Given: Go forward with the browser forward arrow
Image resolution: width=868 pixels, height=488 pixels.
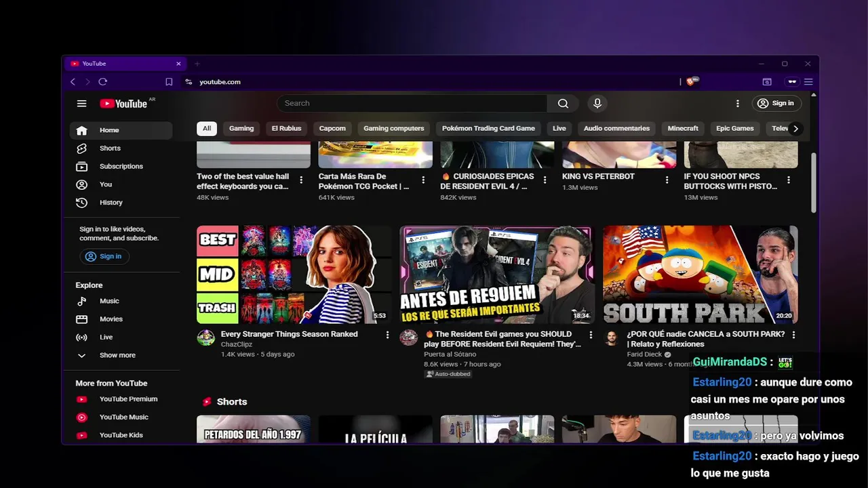Looking at the screenshot, I should [87, 82].
